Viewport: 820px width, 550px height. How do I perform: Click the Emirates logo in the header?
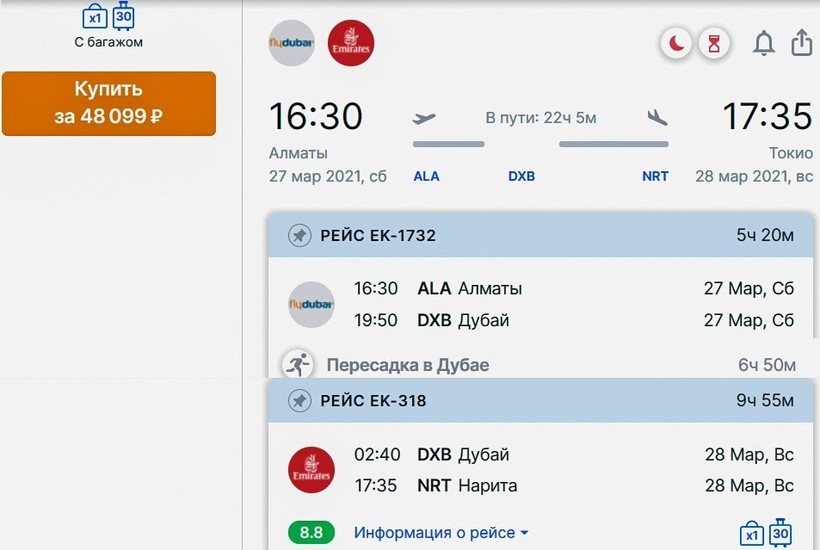tap(351, 43)
